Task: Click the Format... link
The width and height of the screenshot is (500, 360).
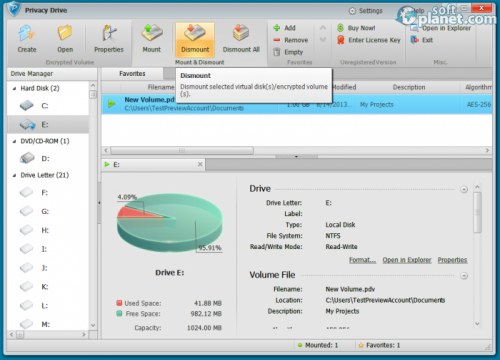Action: (x=362, y=260)
